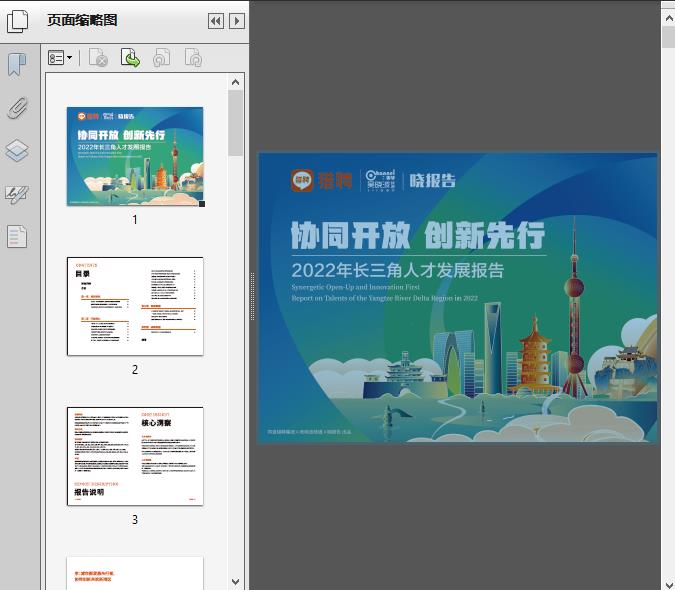Image resolution: width=675 pixels, height=590 pixels.
Task: Expand panel with right arrow button
Action: tap(237, 21)
